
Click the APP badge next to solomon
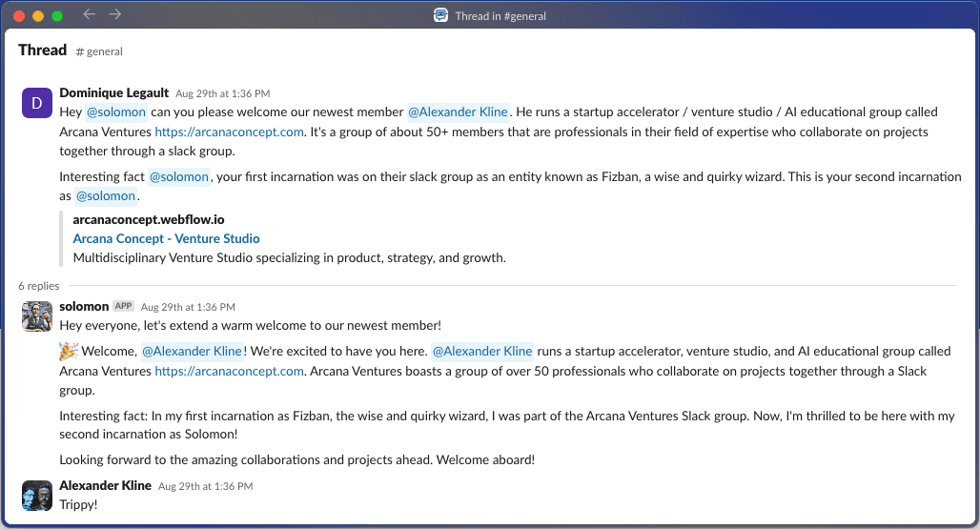[123, 307]
